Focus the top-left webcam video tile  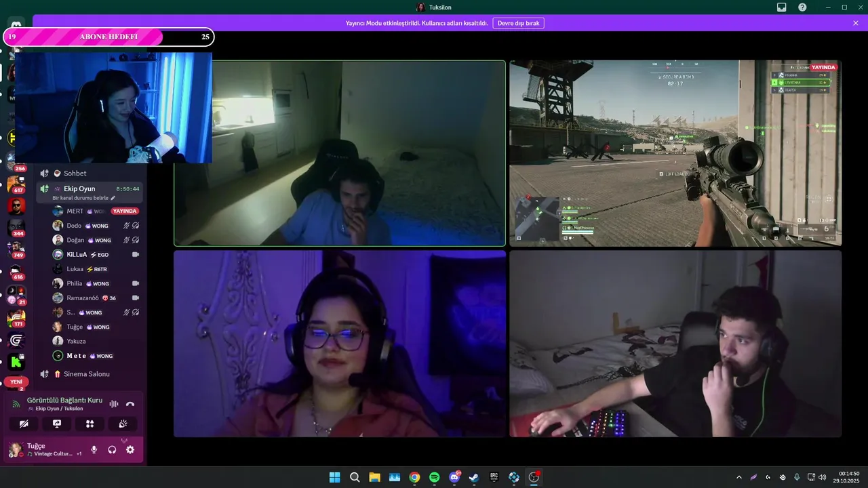pos(340,153)
